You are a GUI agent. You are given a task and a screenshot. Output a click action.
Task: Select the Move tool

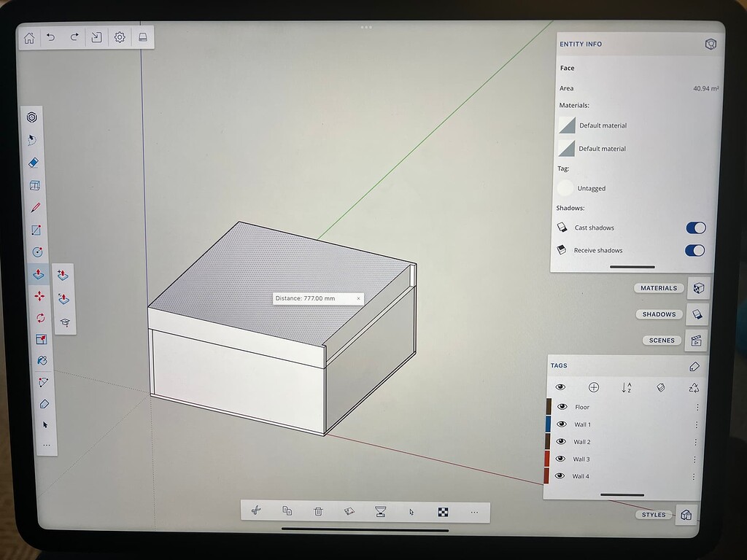tap(39, 296)
